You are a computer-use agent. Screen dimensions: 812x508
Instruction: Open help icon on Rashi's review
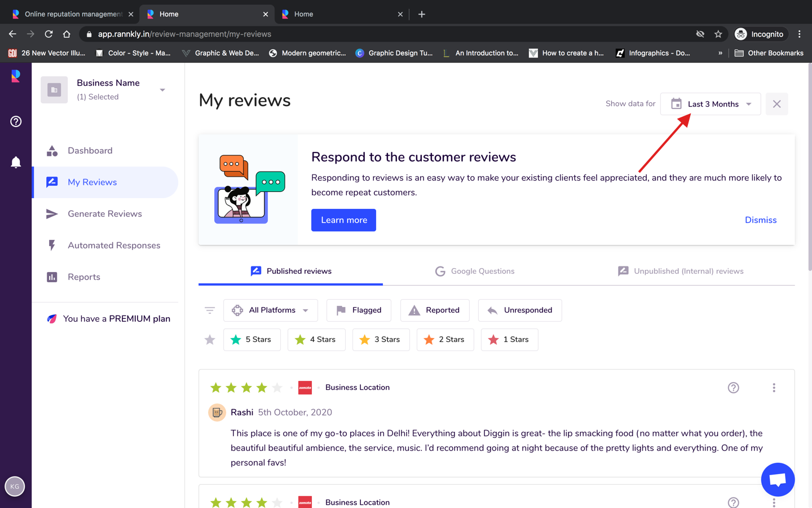pos(733,388)
